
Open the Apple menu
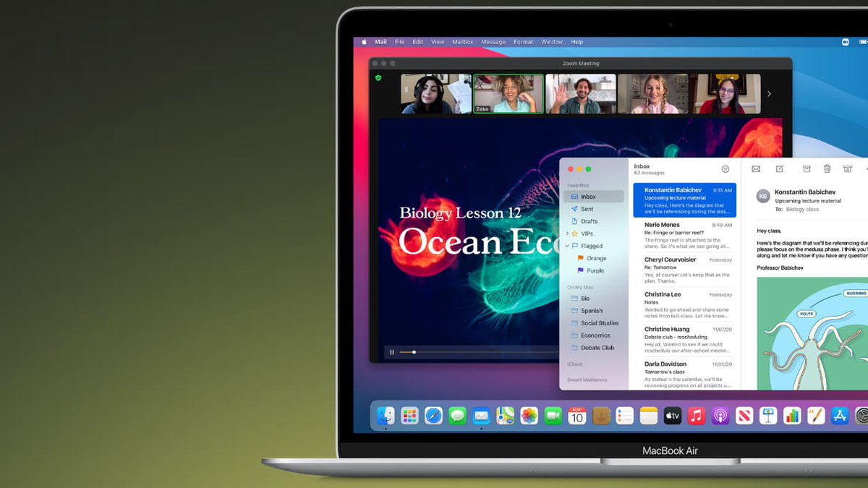click(365, 42)
